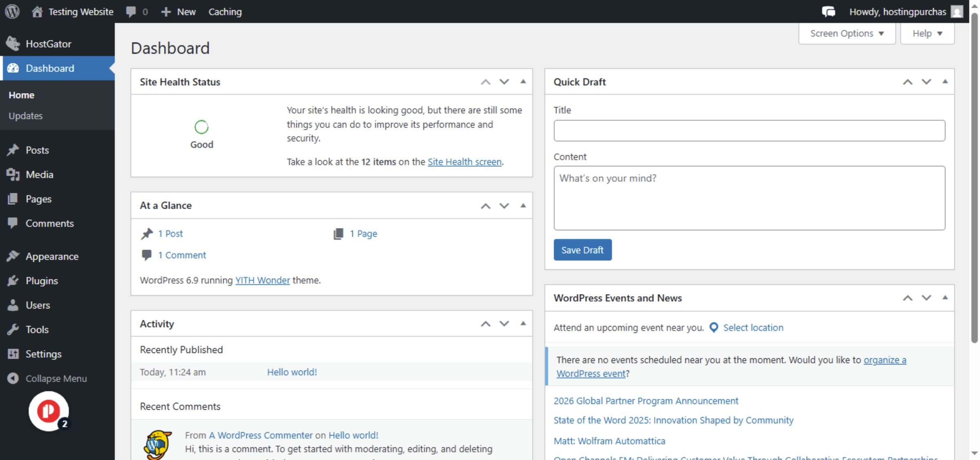Open the Media library icon
980x460 pixels.
(x=13, y=174)
